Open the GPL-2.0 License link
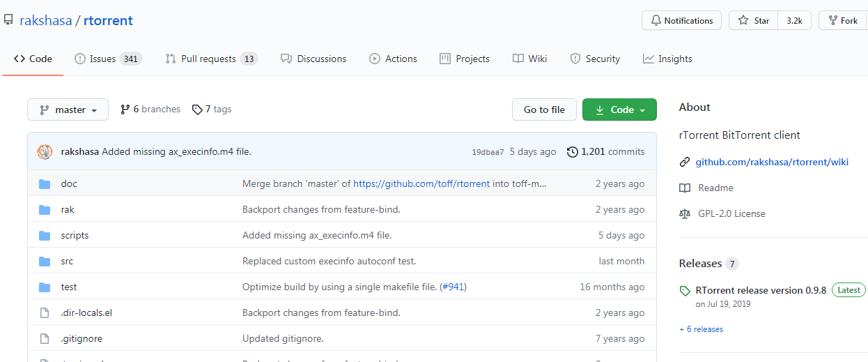The image size is (868, 362). 731,213
